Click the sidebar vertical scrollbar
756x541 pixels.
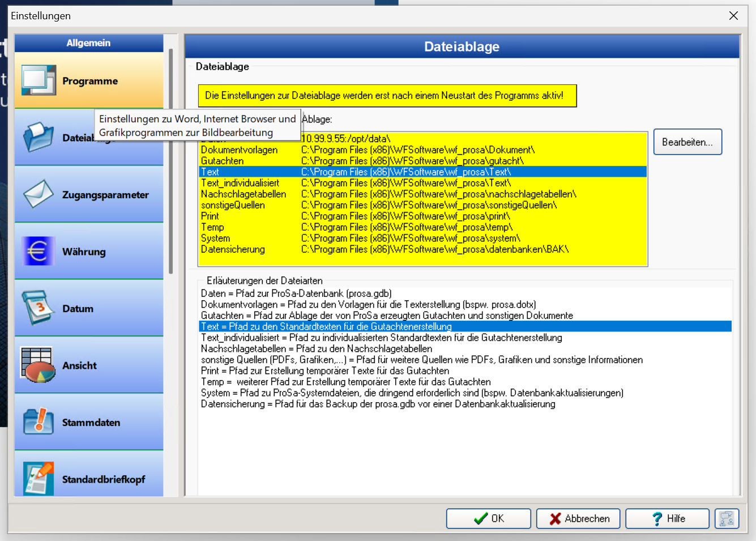[x=170, y=162]
